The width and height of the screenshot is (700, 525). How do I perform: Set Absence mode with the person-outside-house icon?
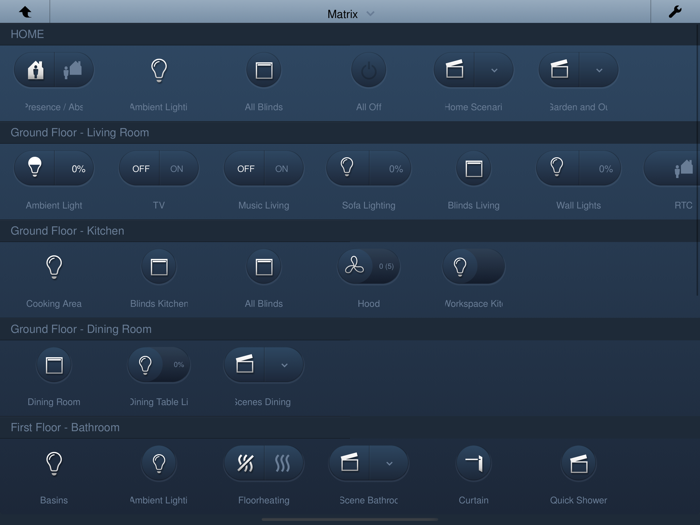[x=74, y=70]
